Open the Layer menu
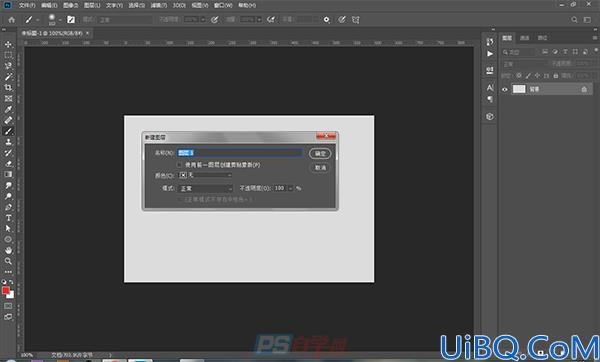 click(x=92, y=5)
